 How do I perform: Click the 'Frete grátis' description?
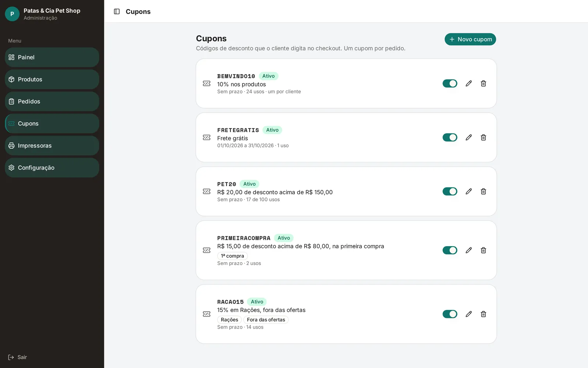[233, 138]
